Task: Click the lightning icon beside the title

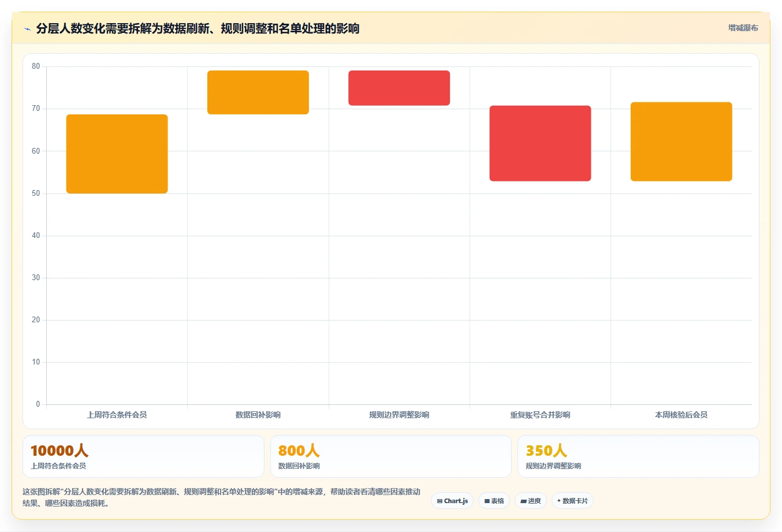Action: coord(27,29)
